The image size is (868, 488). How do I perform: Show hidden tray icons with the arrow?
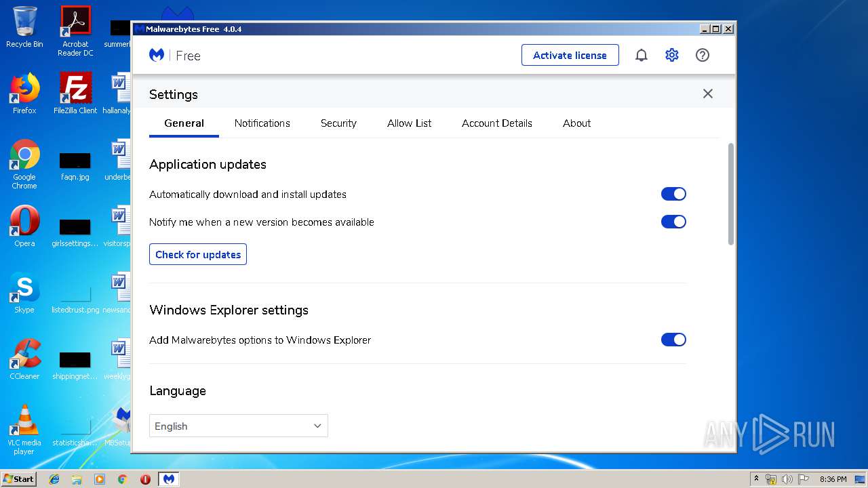pos(757,479)
